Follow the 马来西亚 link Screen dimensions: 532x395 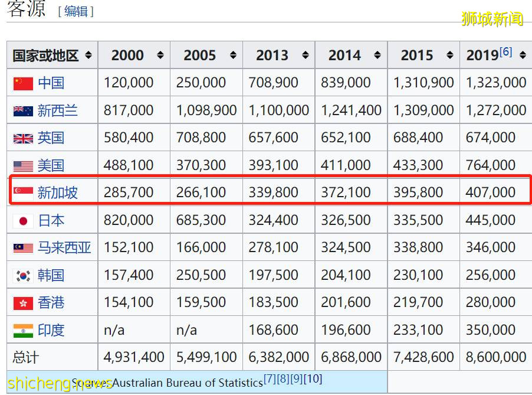[x=64, y=248]
